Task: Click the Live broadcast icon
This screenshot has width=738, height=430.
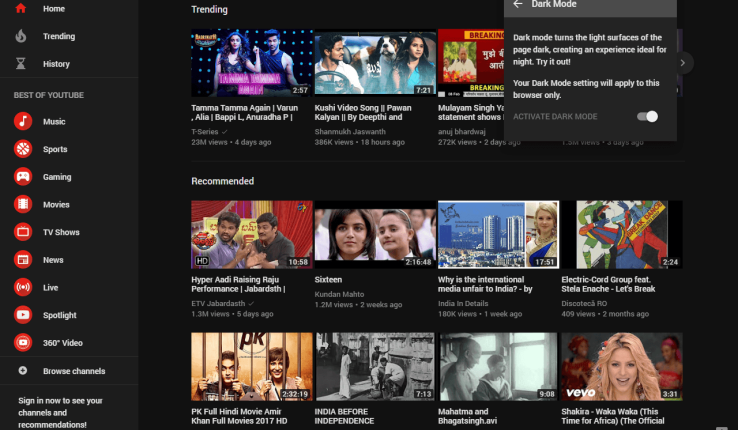Action: [x=23, y=288]
